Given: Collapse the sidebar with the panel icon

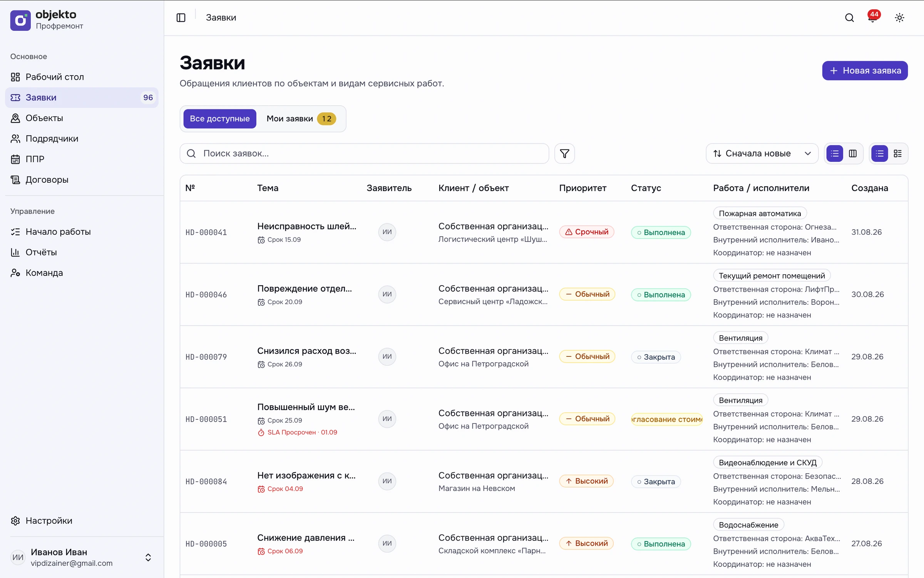Looking at the screenshot, I should point(181,18).
